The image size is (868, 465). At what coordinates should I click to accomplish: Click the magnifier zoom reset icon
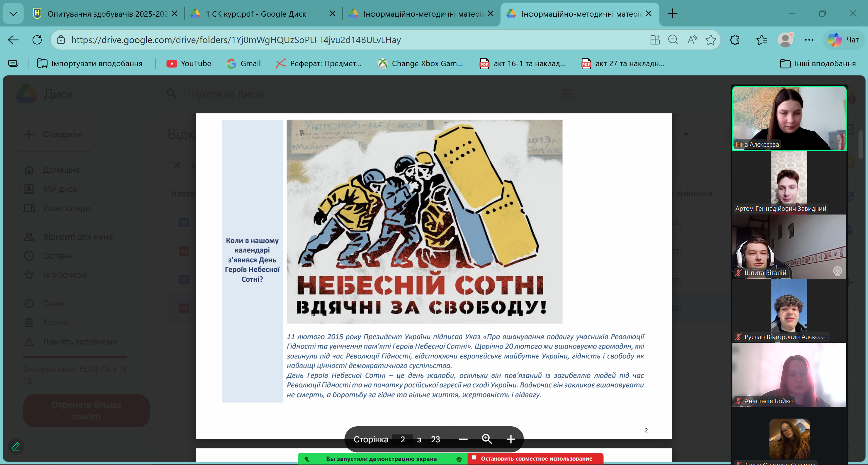click(487, 439)
